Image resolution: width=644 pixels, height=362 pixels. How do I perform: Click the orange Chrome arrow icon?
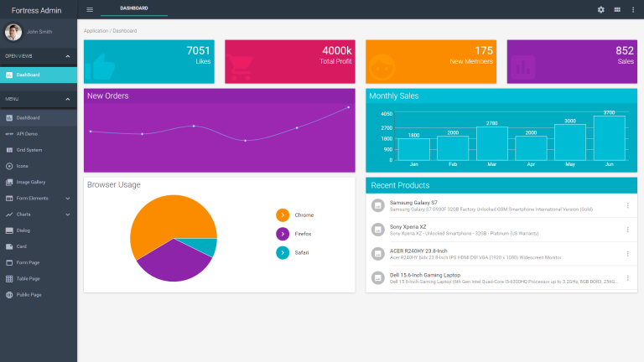pos(283,215)
